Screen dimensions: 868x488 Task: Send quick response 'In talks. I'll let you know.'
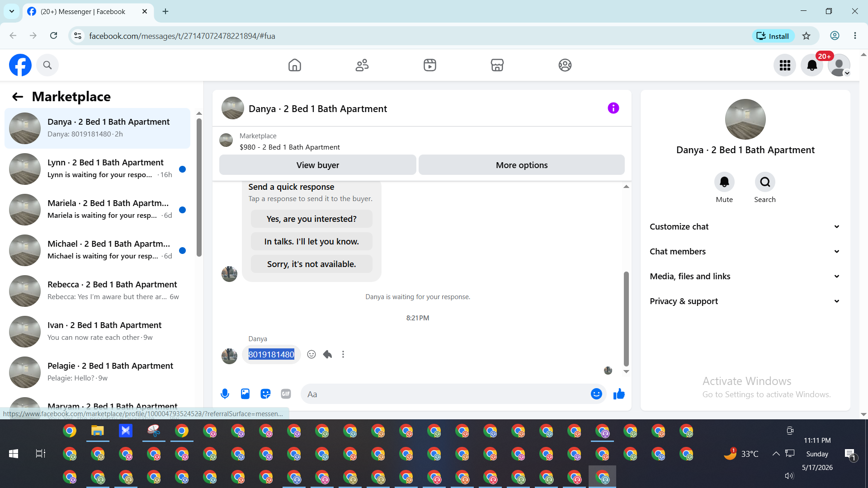tap(311, 242)
